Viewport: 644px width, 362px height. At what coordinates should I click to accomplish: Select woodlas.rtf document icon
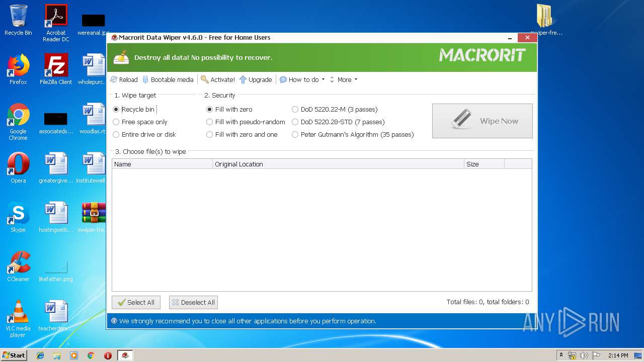click(94, 119)
